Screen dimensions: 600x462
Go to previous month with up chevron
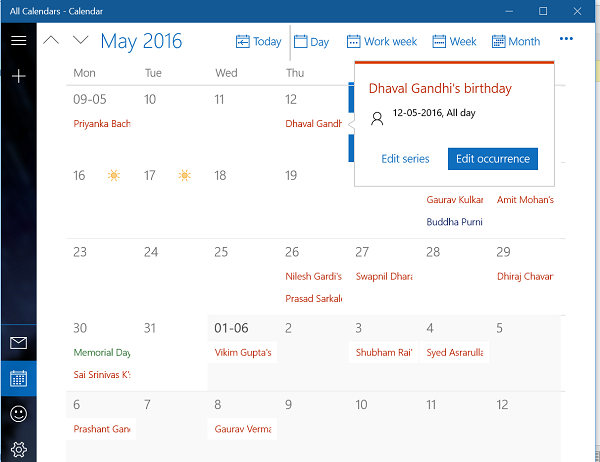(51, 40)
